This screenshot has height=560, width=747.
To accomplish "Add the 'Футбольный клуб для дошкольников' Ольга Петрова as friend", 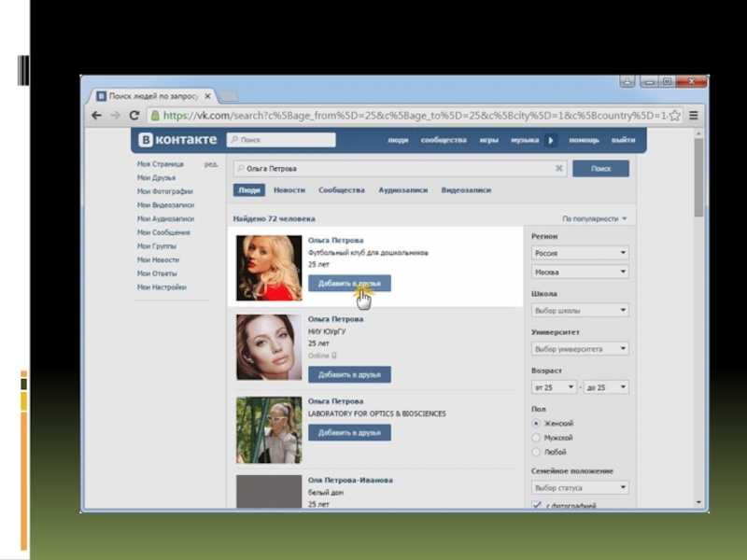I will pos(349,284).
